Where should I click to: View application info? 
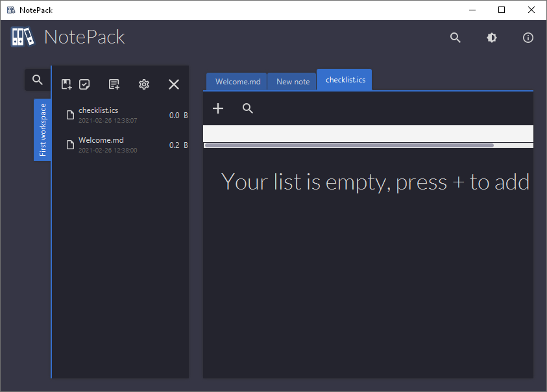(528, 38)
